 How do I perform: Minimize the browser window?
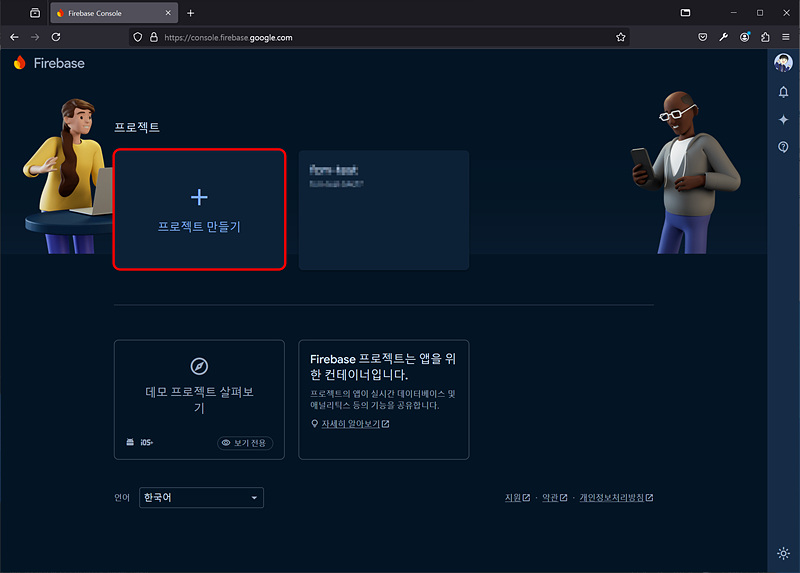coord(733,13)
